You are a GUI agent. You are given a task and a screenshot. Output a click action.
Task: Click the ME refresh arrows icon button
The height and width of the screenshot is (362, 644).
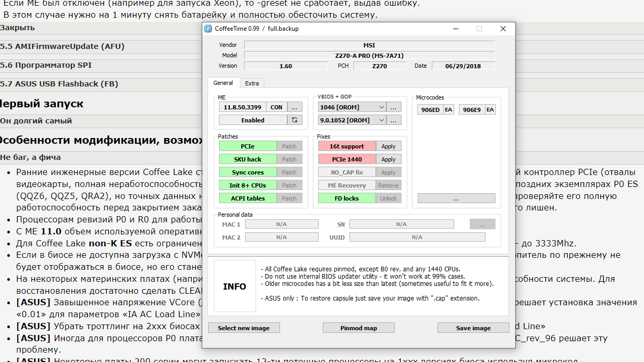(295, 120)
